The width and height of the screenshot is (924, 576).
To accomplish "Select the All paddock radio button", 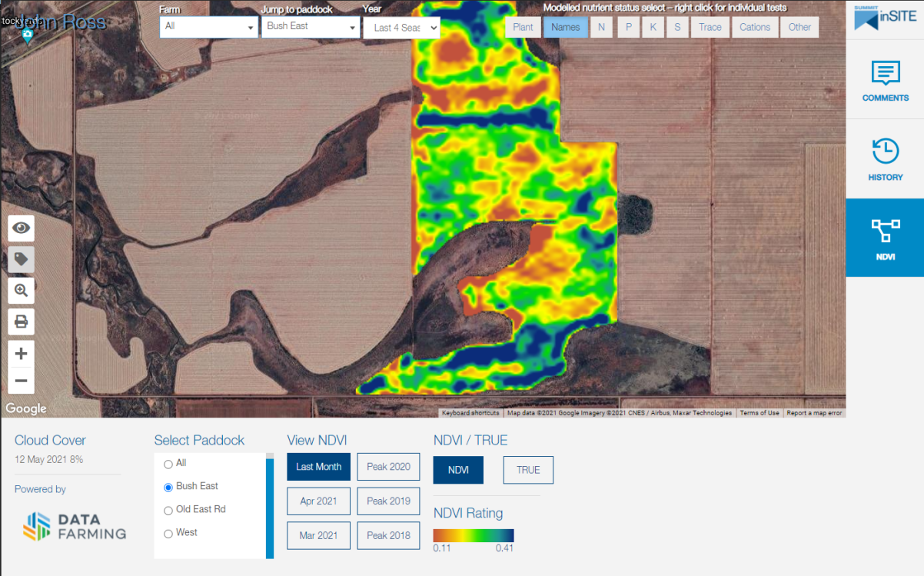I will pos(168,464).
